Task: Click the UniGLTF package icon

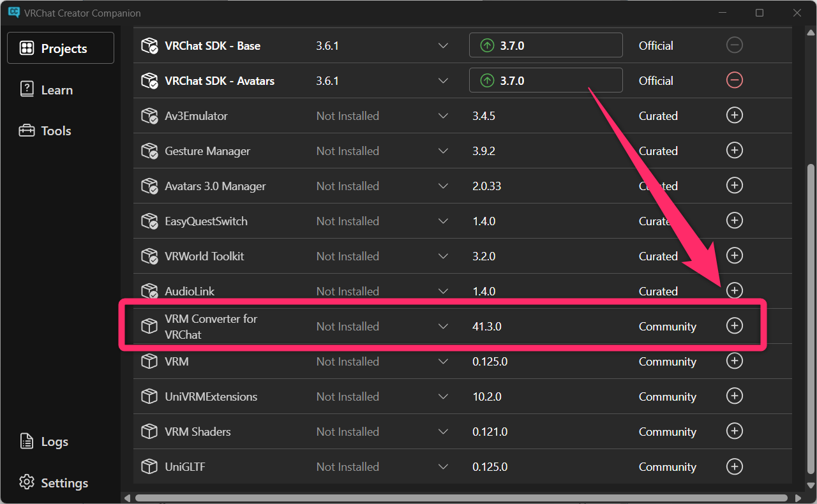Action: [149, 467]
